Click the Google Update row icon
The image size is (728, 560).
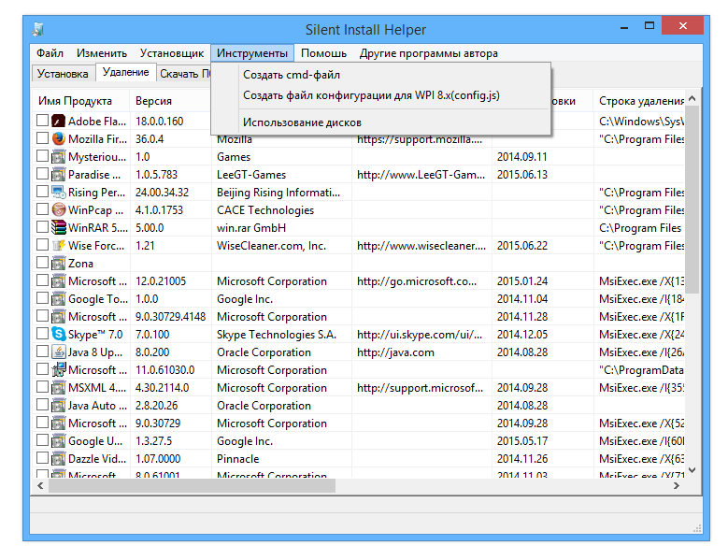coord(58,441)
